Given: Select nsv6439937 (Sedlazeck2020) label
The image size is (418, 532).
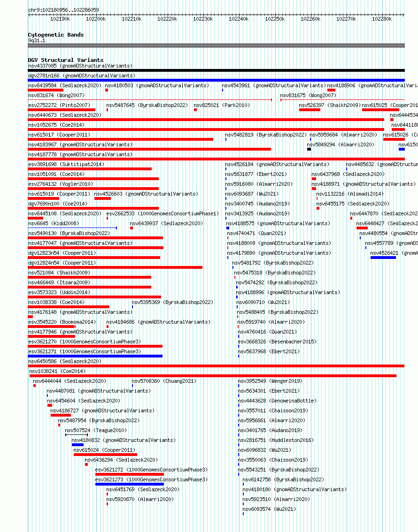Looking at the screenshot, I should [166, 223].
